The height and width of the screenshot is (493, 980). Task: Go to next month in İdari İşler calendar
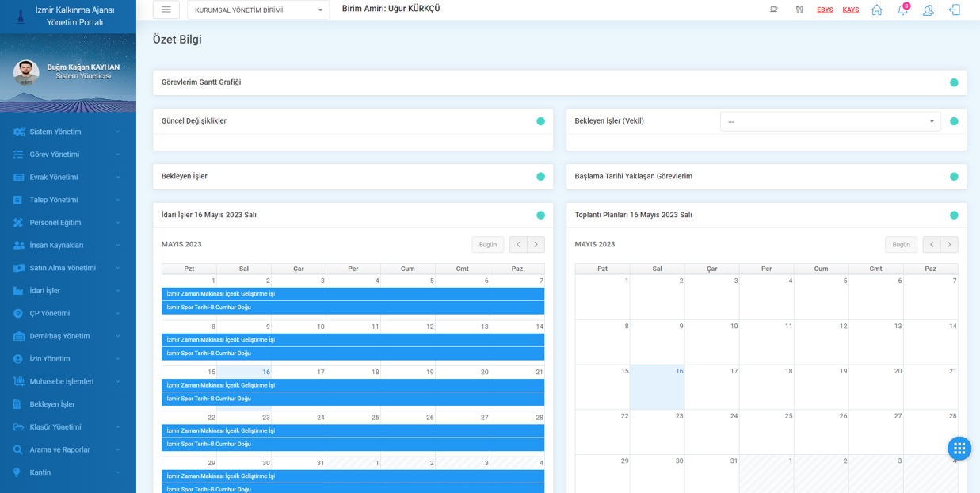click(536, 245)
